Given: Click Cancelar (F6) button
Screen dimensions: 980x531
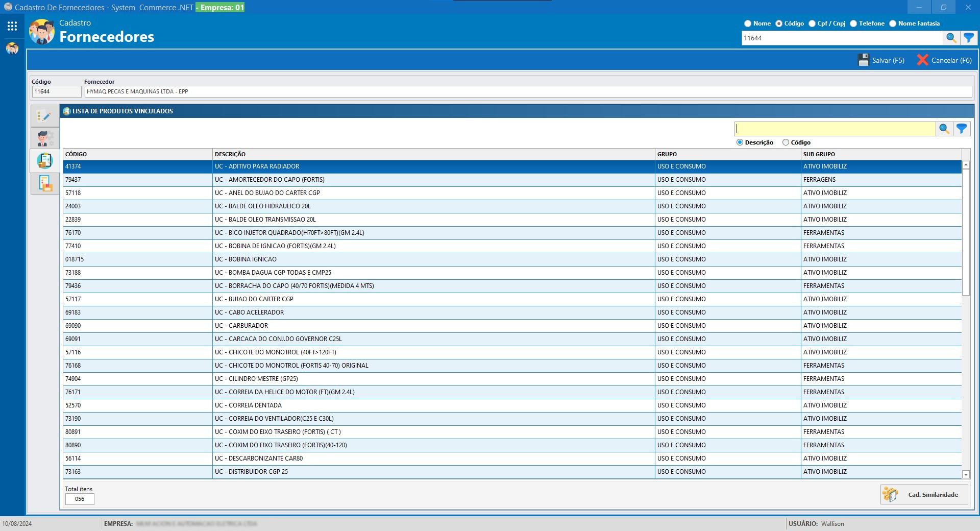Looking at the screenshot, I should point(944,60).
